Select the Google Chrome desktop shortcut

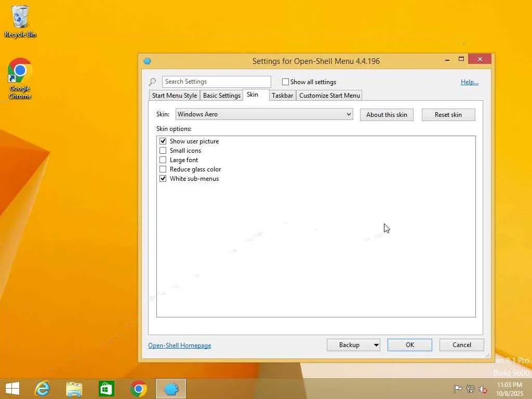pyautogui.click(x=20, y=78)
